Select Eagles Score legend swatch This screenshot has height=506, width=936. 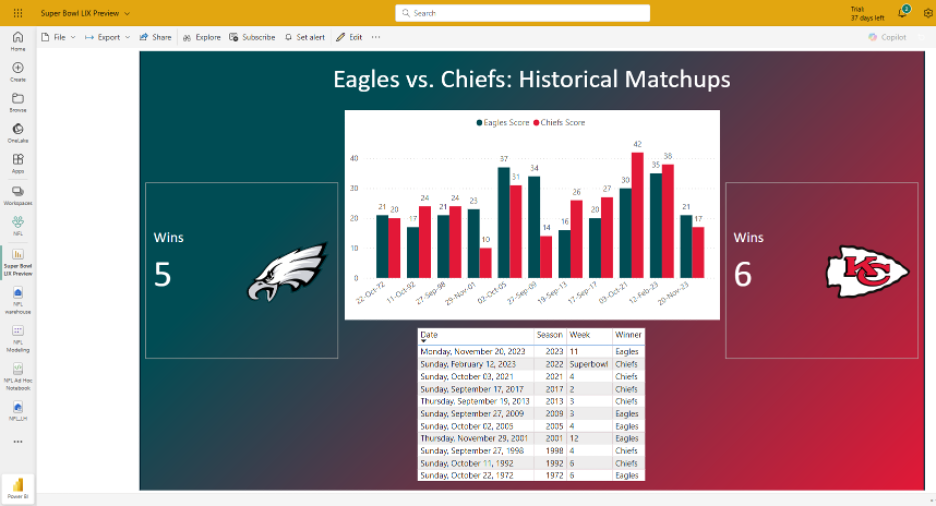(x=479, y=123)
